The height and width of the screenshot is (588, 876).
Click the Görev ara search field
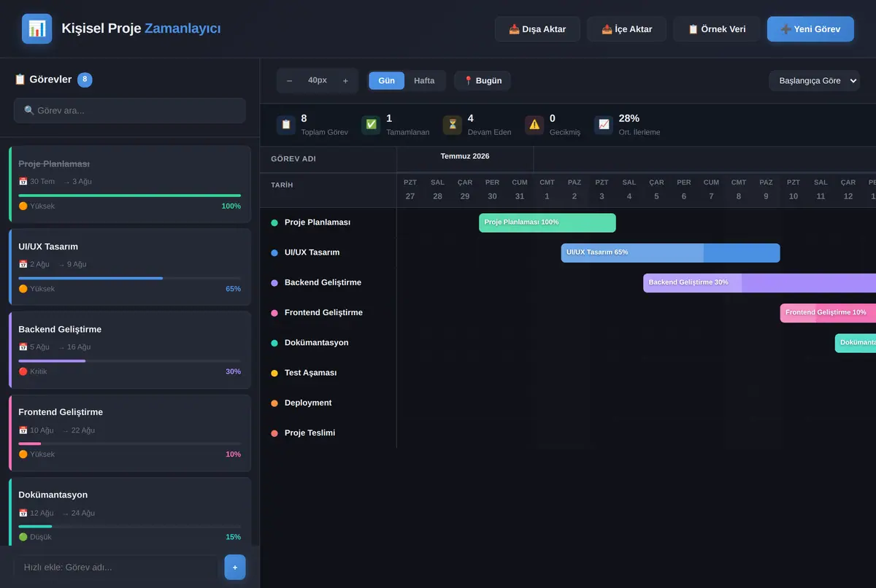tap(130, 111)
